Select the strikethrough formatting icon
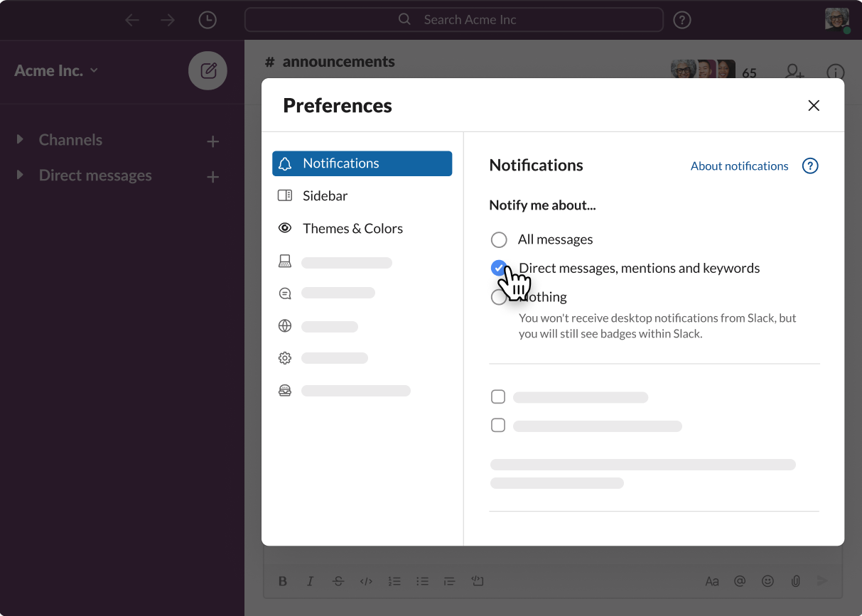This screenshot has height=616, width=862. point(338,581)
